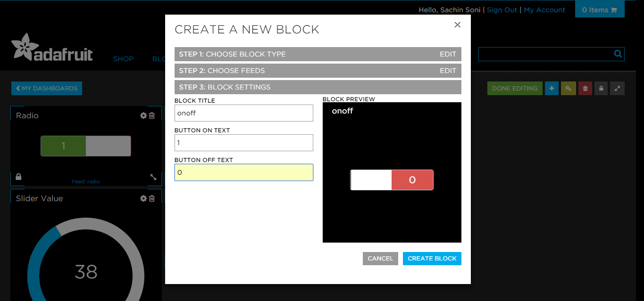Finish with the Done Editing button
Image resolution: width=644 pixels, height=301 pixels.
pos(515,88)
